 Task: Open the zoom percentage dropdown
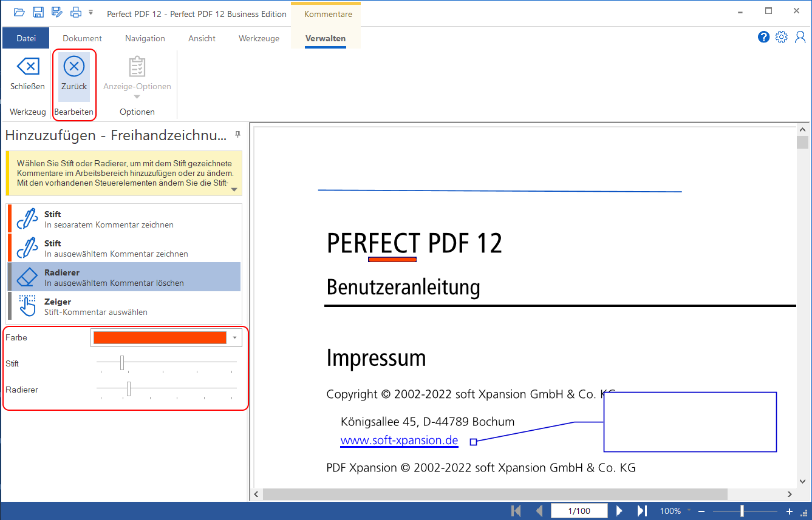688,511
